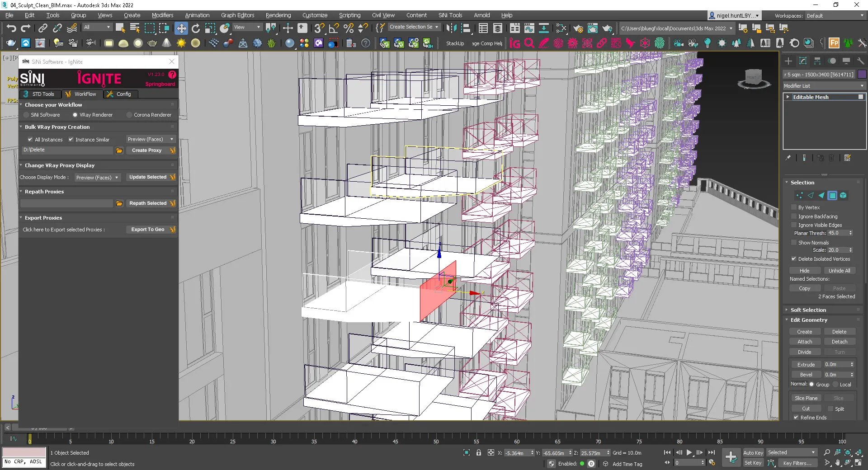Click Configure Modifier Sets icon
This screenshot has height=470, width=868.
848,158
